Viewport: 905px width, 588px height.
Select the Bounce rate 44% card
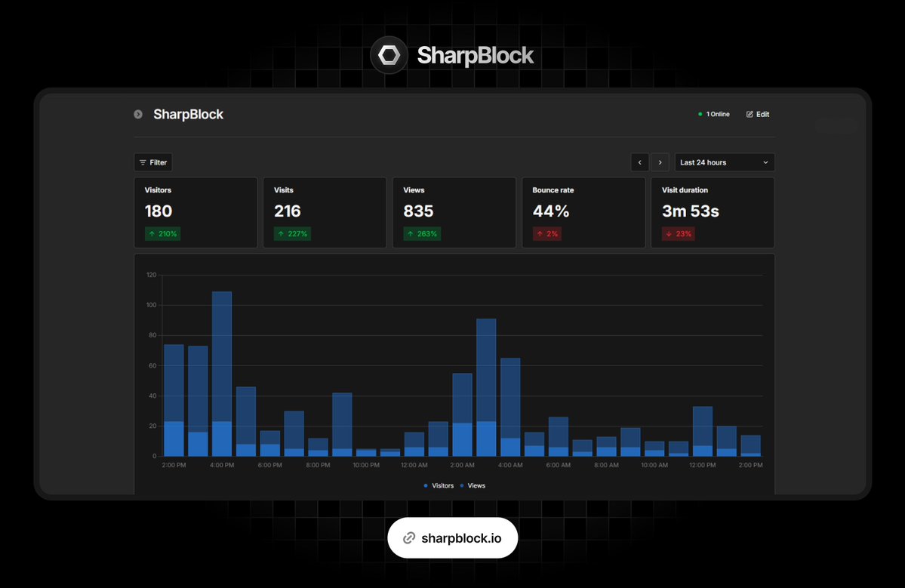(x=583, y=212)
